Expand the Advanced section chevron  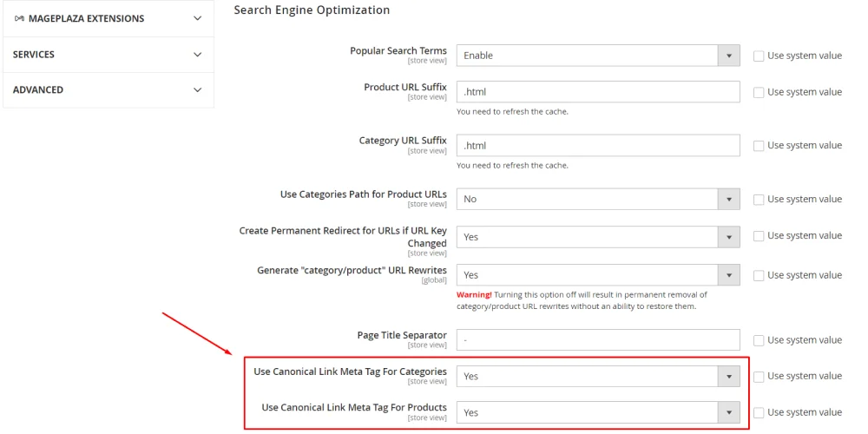click(x=198, y=89)
